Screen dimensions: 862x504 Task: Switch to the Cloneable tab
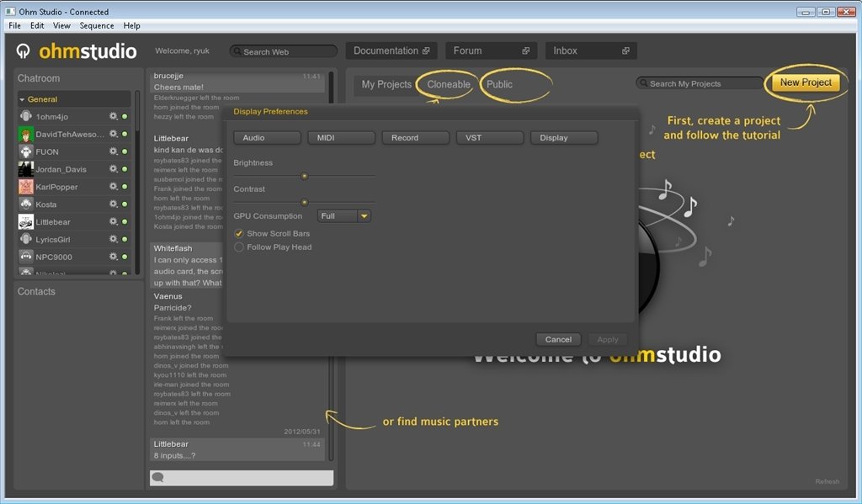pyautogui.click(x=449, y=84)
